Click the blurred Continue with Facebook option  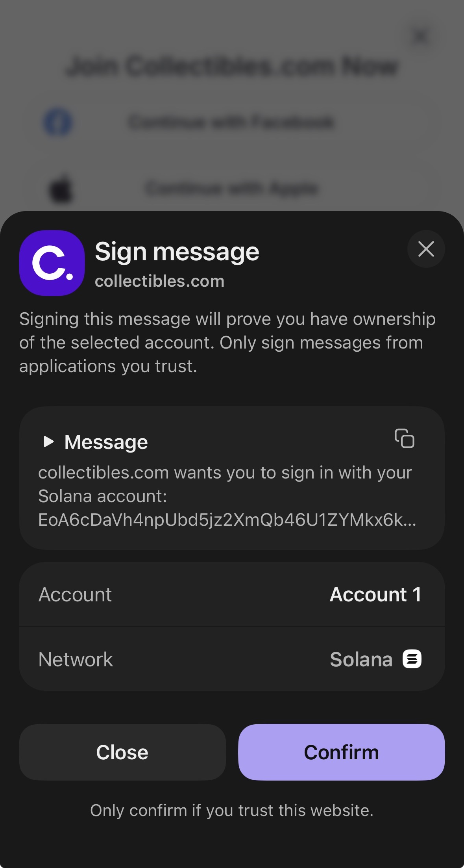231,122
